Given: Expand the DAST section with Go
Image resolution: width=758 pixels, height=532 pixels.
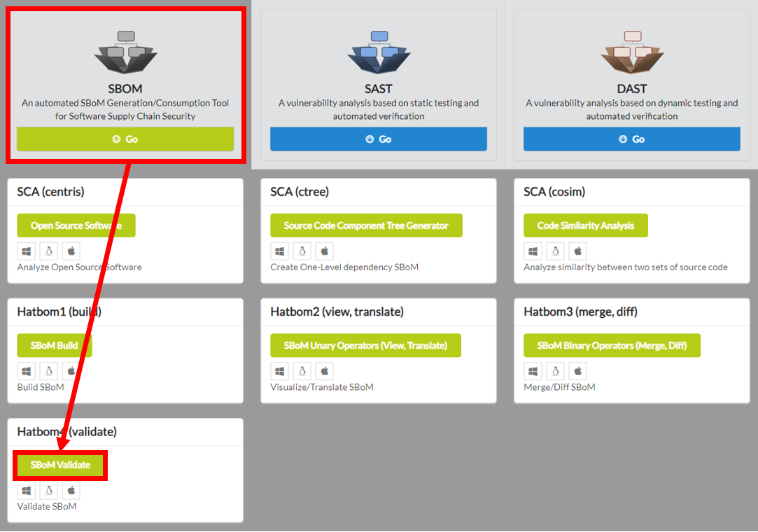Looking at the screenshot, I should tap(632, 139).
